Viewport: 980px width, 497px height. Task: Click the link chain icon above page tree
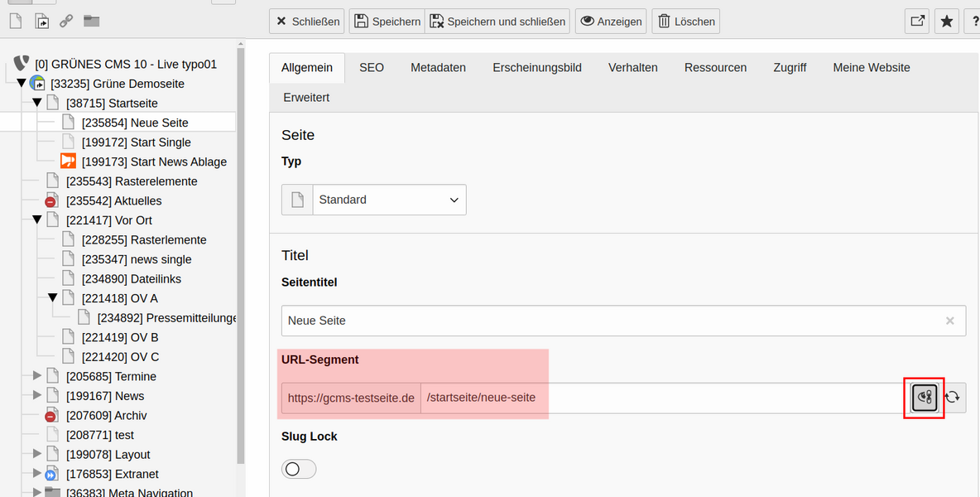[66, 22]
